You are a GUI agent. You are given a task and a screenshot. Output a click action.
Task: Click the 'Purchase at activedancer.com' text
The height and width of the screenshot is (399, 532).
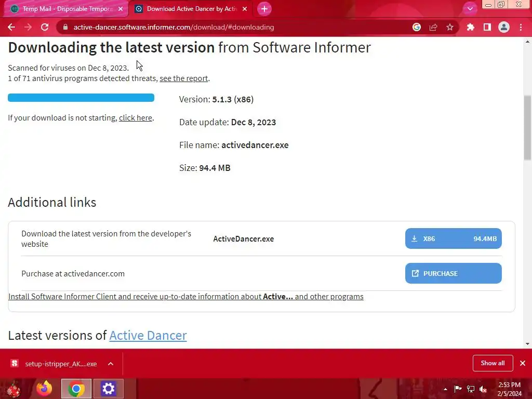click(x=73, y=274)
